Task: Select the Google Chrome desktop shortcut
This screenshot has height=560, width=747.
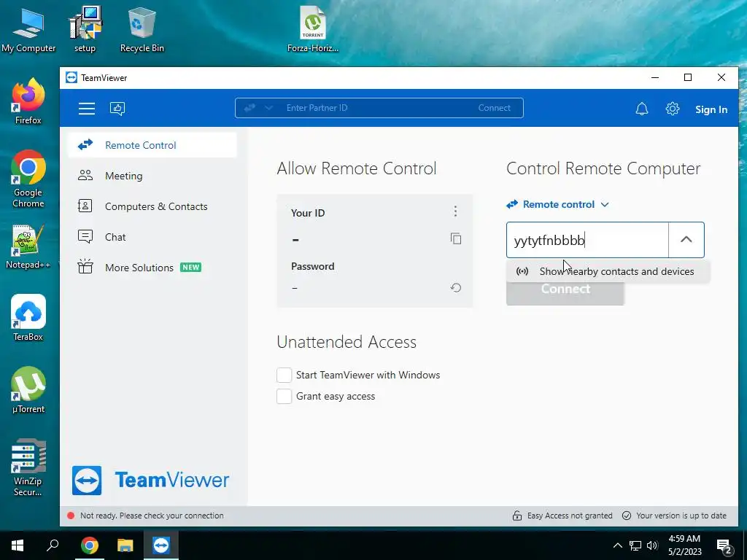Action: 28,179
